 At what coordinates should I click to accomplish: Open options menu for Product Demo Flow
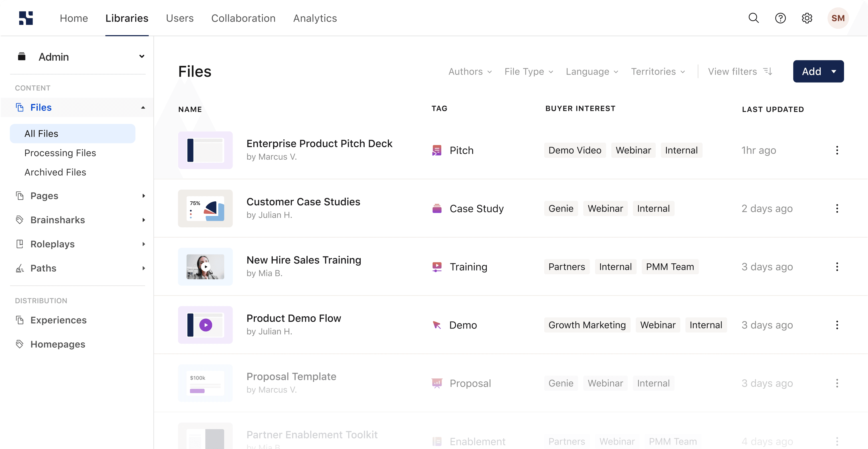point(837,325)
